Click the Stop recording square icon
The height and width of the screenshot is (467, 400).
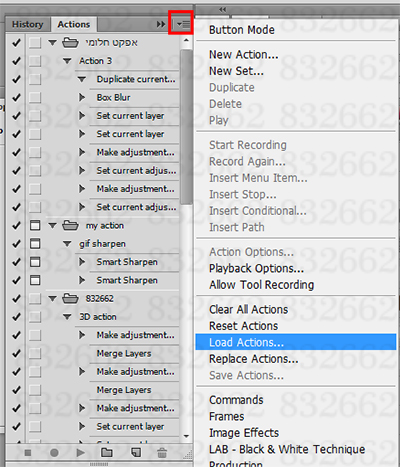28,453
